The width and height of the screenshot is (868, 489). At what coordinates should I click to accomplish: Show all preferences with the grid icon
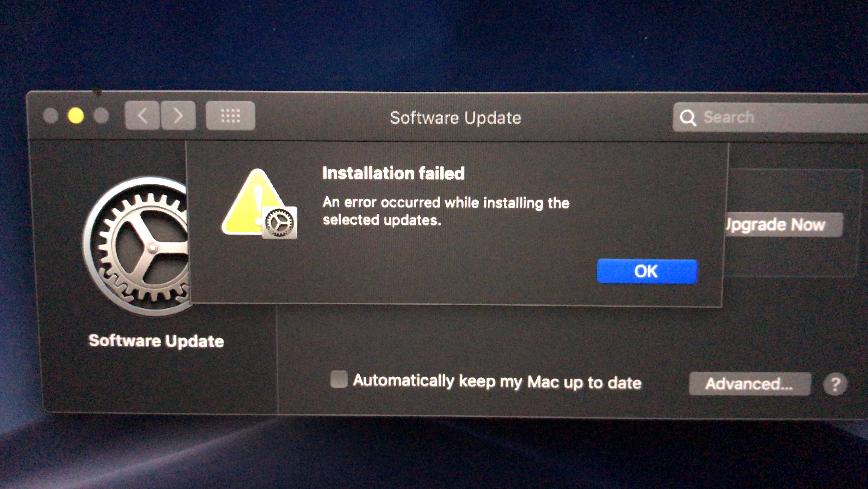(230, 116)
